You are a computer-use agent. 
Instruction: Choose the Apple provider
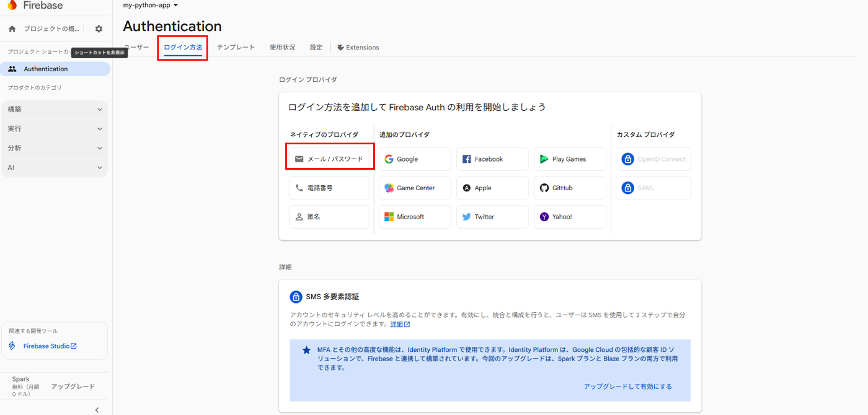[492, 188]
